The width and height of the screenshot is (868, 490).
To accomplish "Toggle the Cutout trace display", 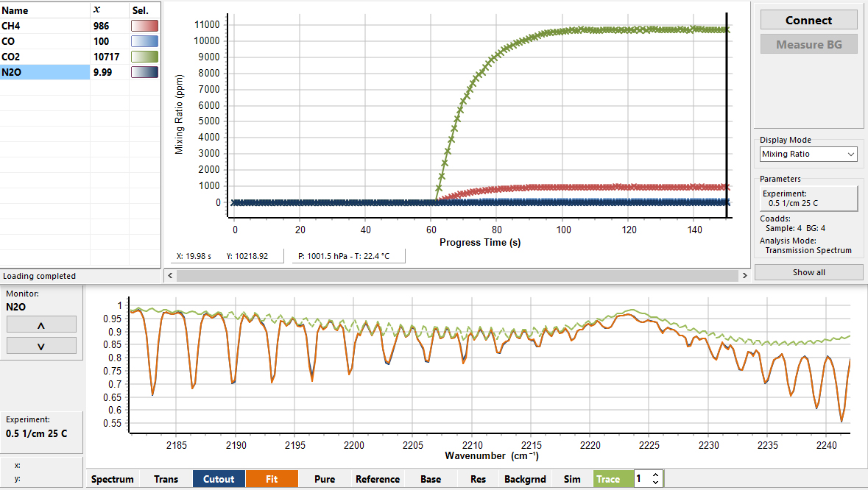I will (x=219, y=479).
